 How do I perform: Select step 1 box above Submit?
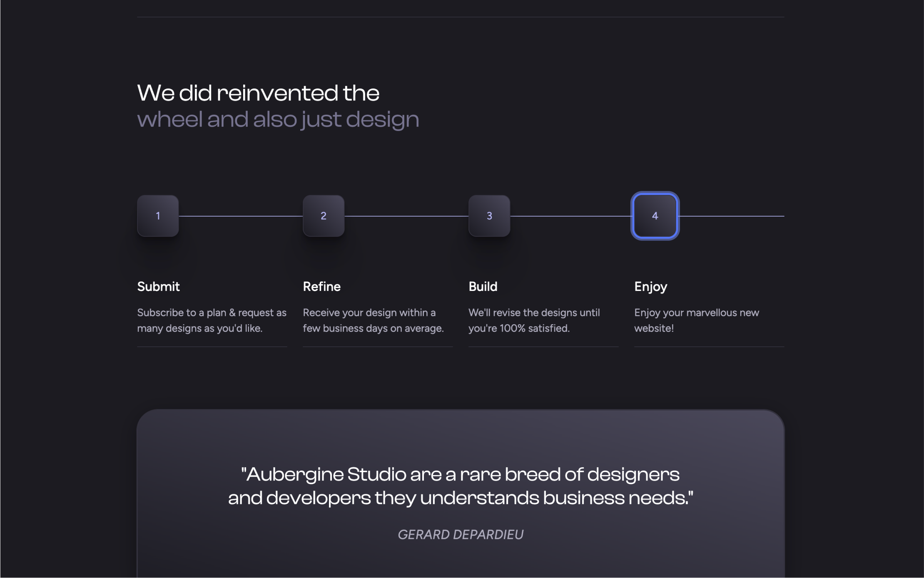158,216
